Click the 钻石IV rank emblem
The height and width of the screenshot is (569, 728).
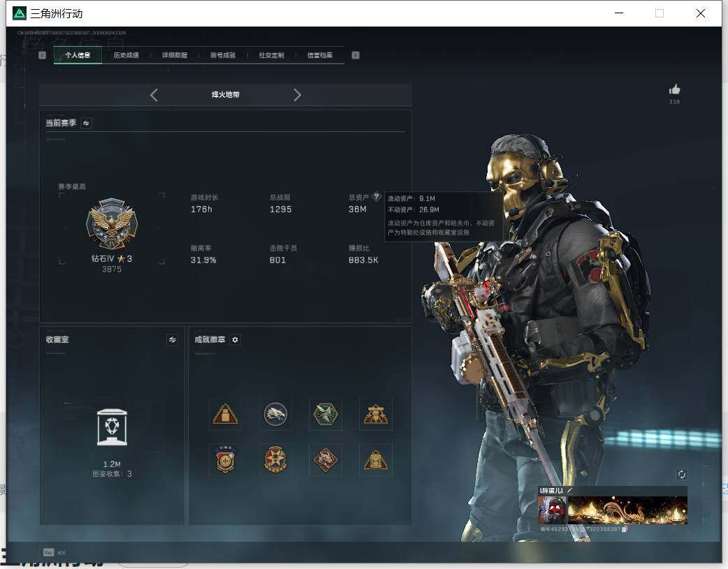112,224
